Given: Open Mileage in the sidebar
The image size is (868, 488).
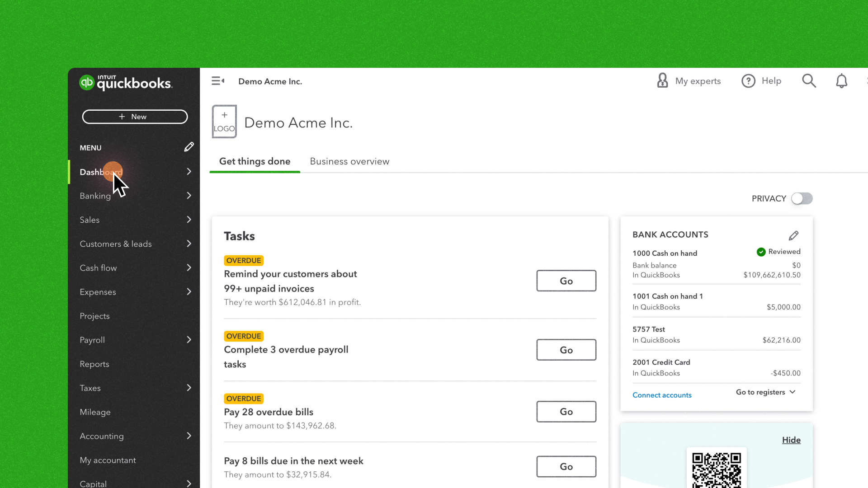Looking at the screenshot, I should pos(95,412).
